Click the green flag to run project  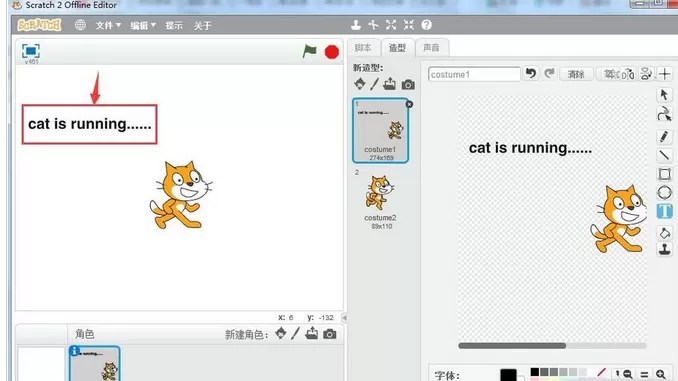point(310,51)
